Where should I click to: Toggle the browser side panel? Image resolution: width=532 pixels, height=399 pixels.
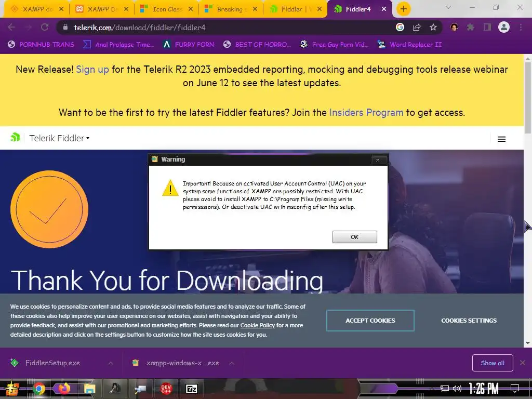pos(487,27)
